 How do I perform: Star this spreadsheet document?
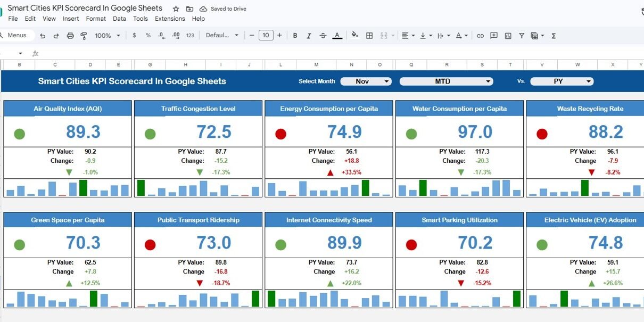point(176,9)
